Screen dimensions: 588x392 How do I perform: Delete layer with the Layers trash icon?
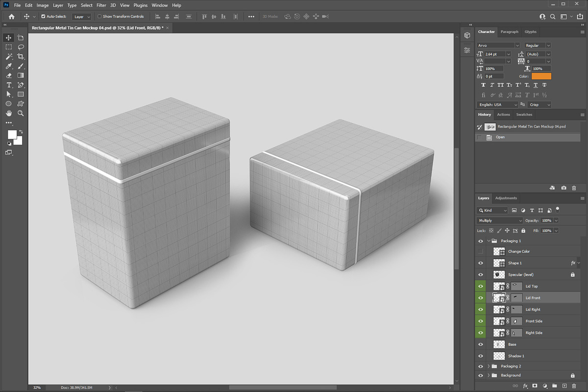(x=574, y=386)
